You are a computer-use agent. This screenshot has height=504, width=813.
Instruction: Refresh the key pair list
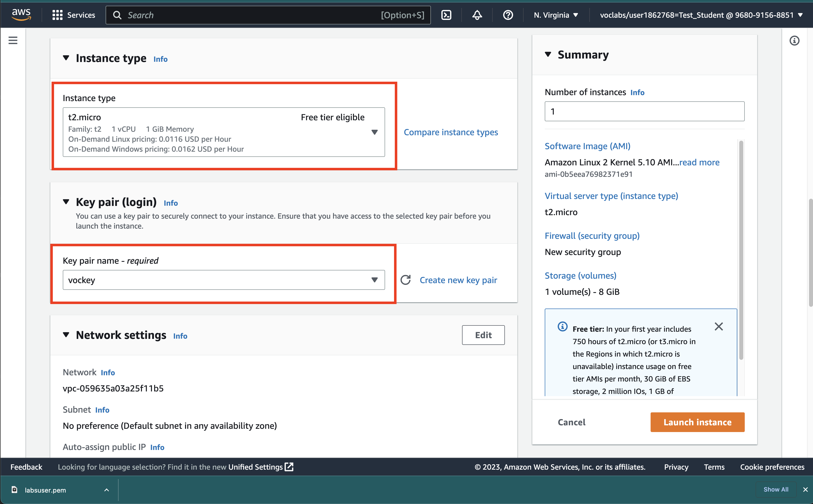coord(406,280)
